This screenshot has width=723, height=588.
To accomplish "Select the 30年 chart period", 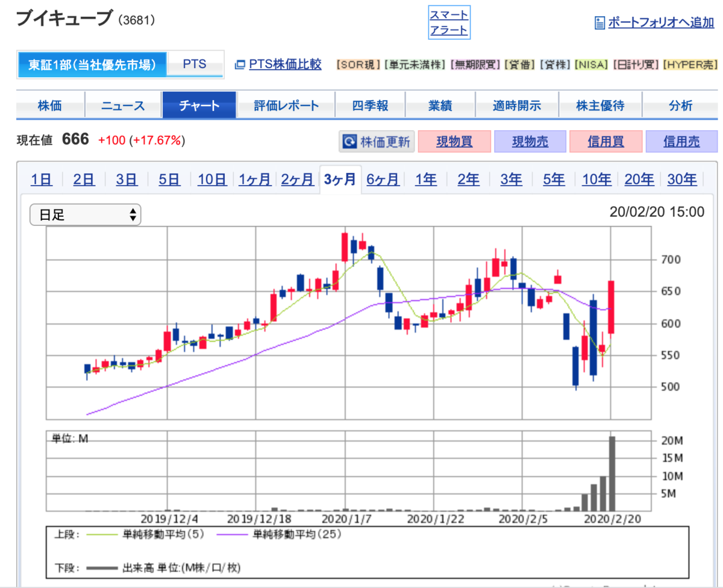I will point(682,180).
